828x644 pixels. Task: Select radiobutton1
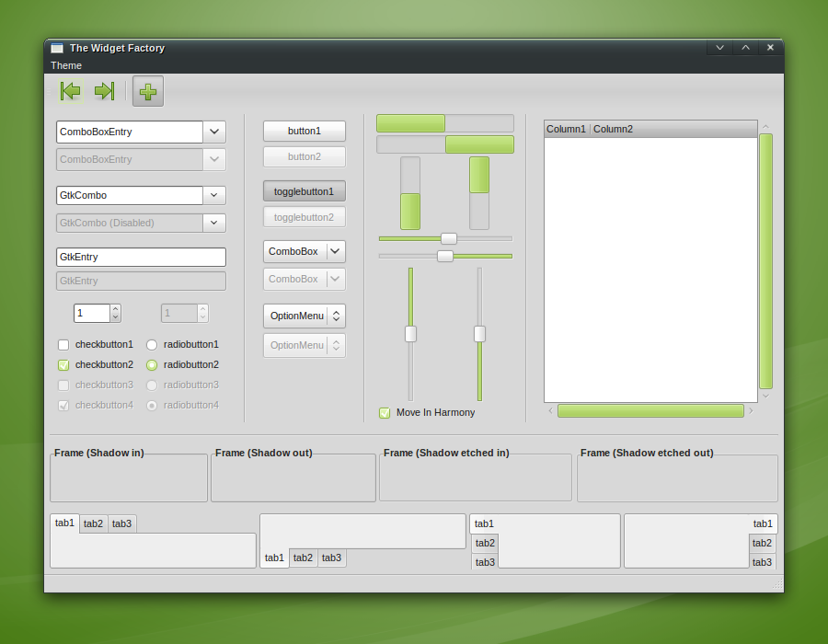tap(152, 345)
